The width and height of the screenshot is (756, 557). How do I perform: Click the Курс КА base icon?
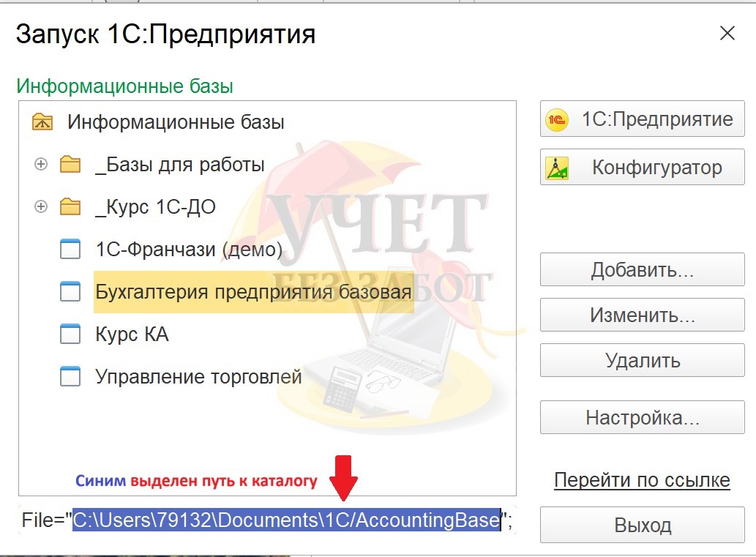click(70, 334)
